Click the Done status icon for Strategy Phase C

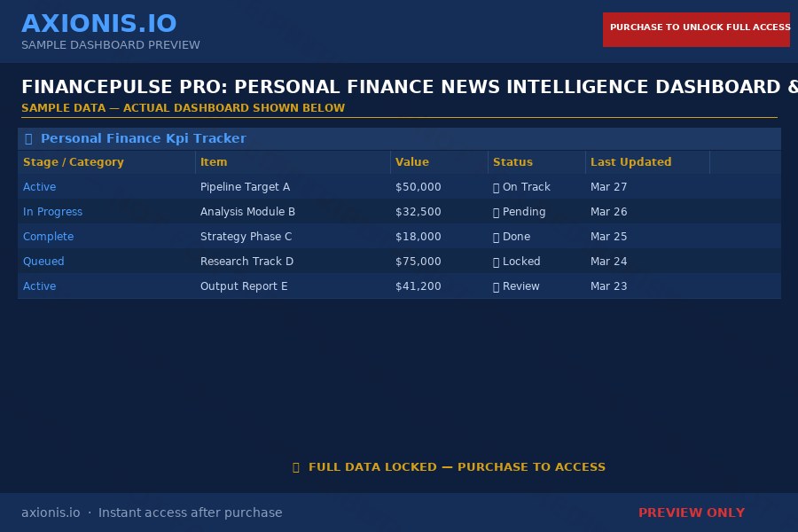click(x=496, y=237)
